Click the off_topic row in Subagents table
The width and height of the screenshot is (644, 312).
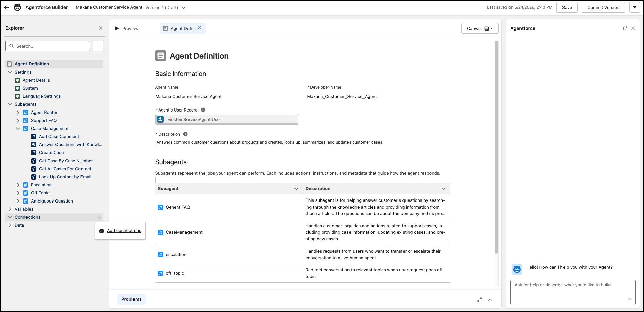click(303, 273)
